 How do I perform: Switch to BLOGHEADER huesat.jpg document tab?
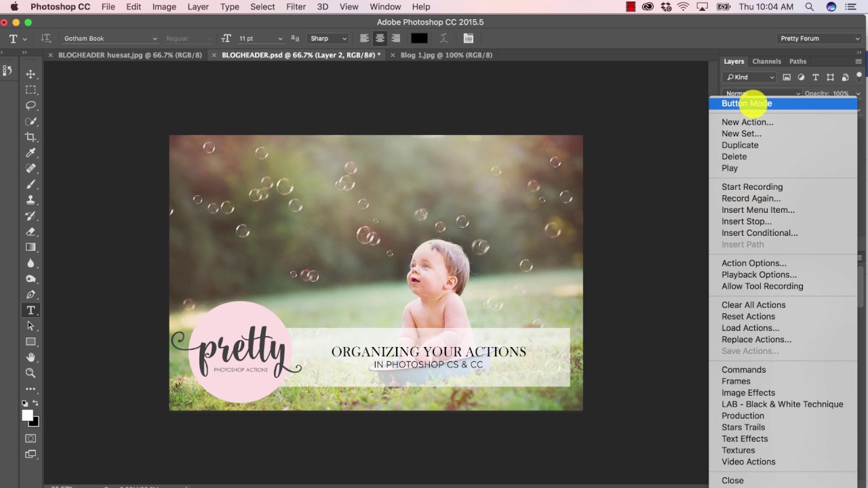tap(130, 55)
